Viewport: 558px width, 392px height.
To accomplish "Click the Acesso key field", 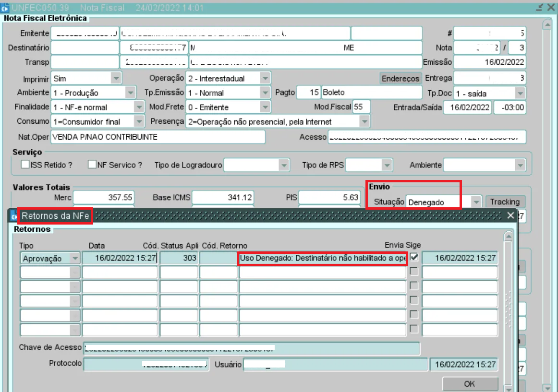I will coord(427,137).
